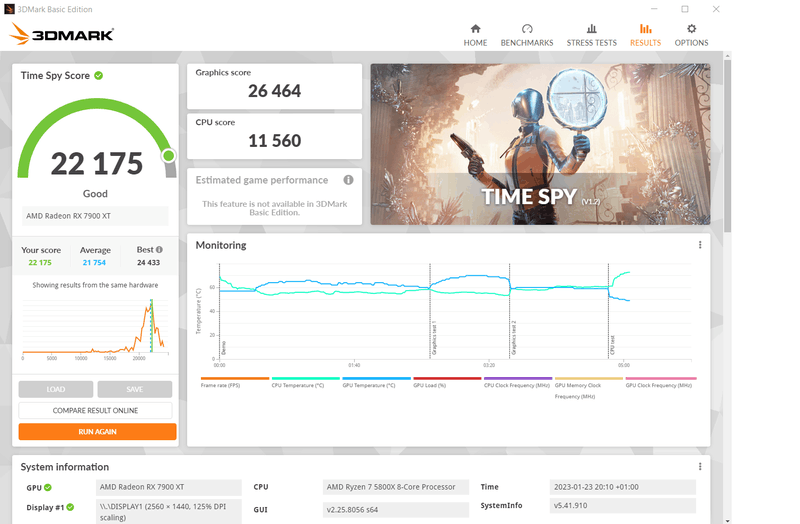This screenshot has width=800, height=524.
Task: Click the Demo marker in monitoring chart
Action: click(223, 348)
